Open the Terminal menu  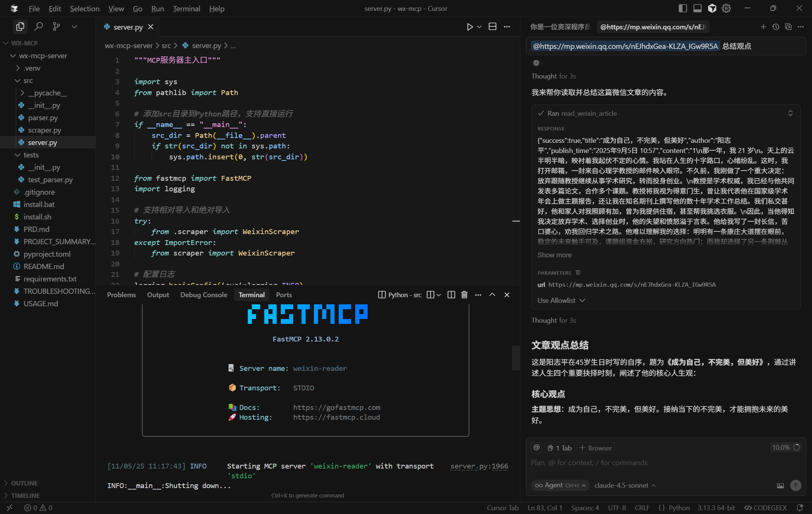click(x=186, y=8)
